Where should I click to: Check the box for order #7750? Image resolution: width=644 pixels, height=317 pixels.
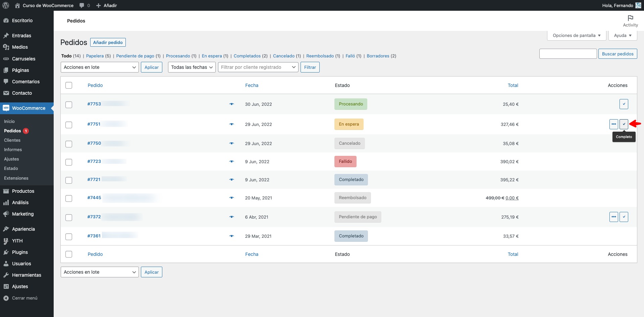pos(69,144)
